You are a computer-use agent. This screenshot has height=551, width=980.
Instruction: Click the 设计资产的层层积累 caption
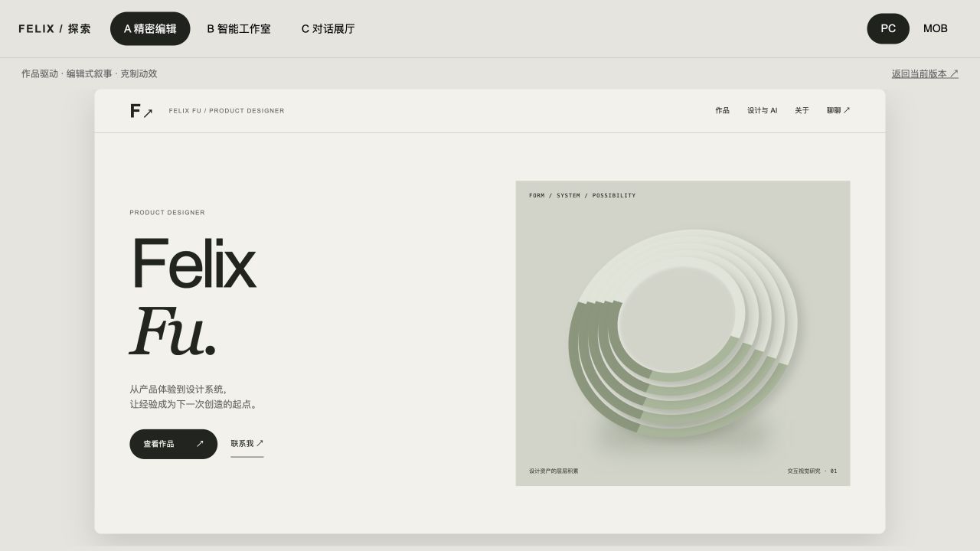click(x=554, y=471)
